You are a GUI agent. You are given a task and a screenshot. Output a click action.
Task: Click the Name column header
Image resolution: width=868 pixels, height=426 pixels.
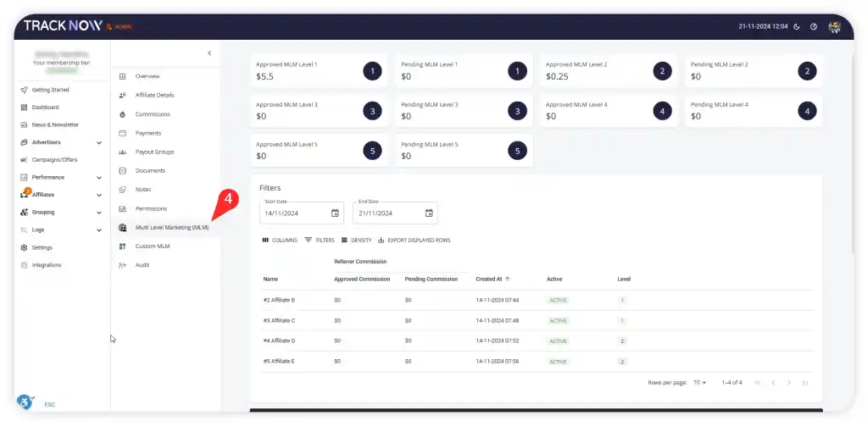click(270, 279)
